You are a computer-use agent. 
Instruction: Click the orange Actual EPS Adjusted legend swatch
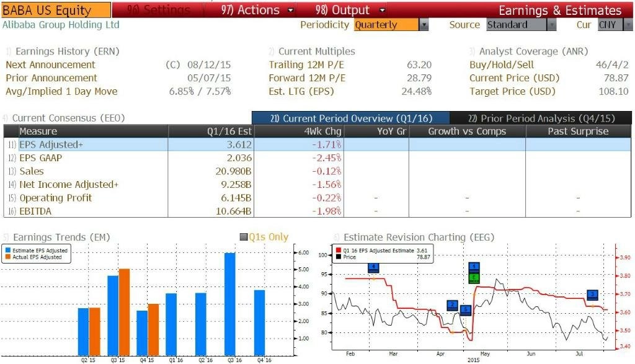pyautogui.click(x=7, y=257)
